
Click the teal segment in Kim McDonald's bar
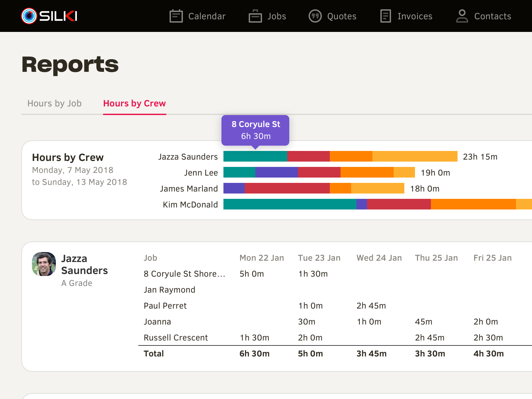point(290,204)
